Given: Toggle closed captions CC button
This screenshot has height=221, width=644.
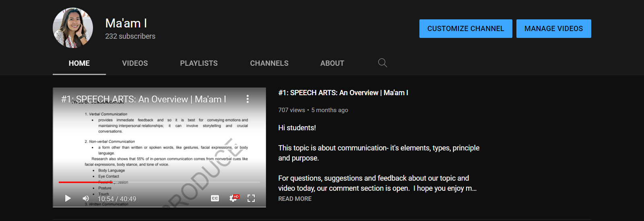Looking at the screenshot, I should pos(215,198).
